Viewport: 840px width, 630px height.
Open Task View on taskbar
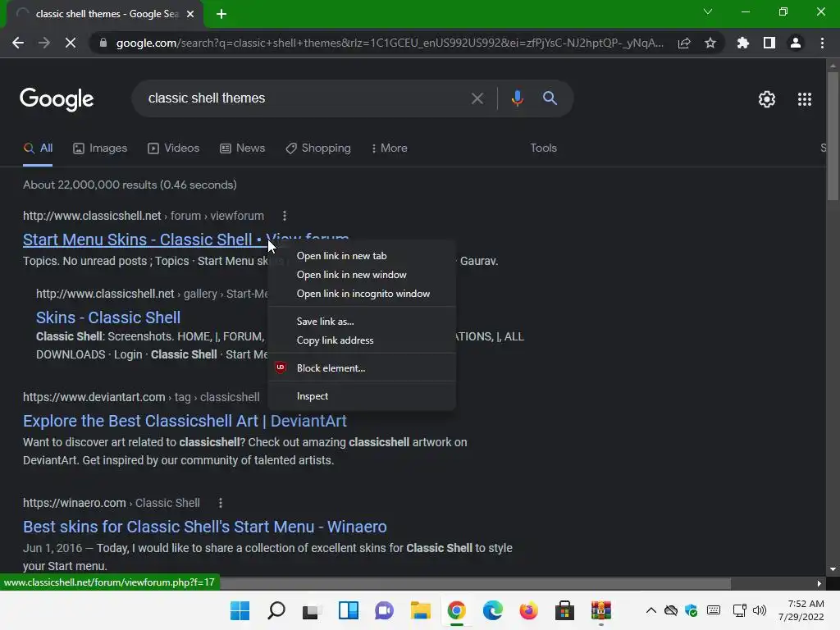coord(312,610)
